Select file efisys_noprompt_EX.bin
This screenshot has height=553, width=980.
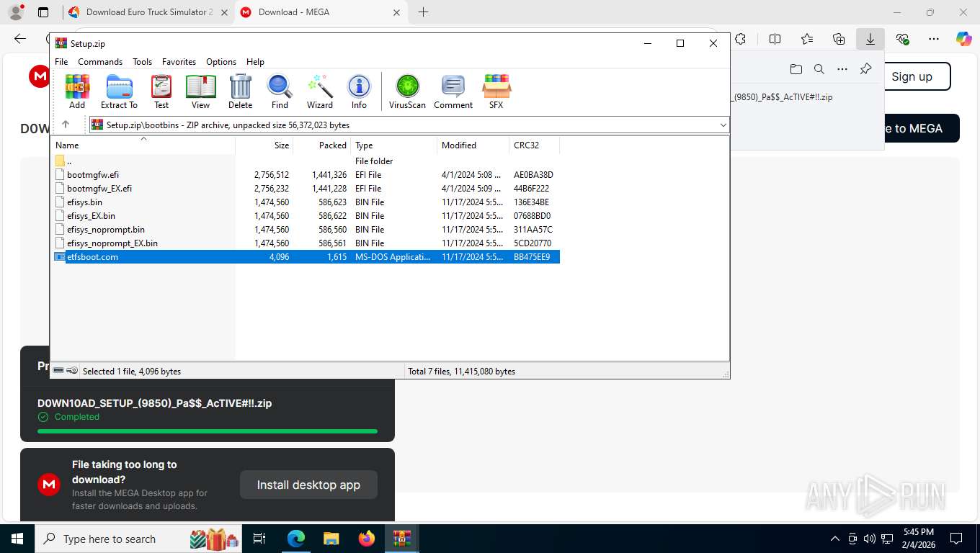pos(112,243)
